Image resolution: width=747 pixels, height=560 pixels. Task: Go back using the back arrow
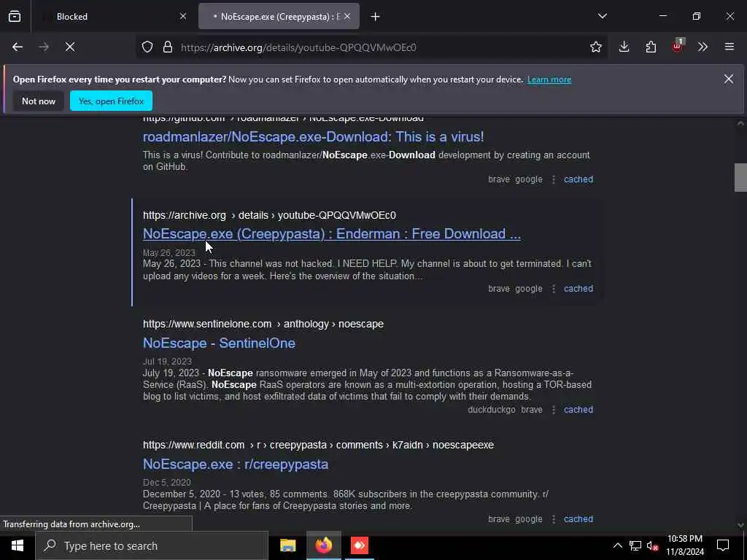[18, 47]
